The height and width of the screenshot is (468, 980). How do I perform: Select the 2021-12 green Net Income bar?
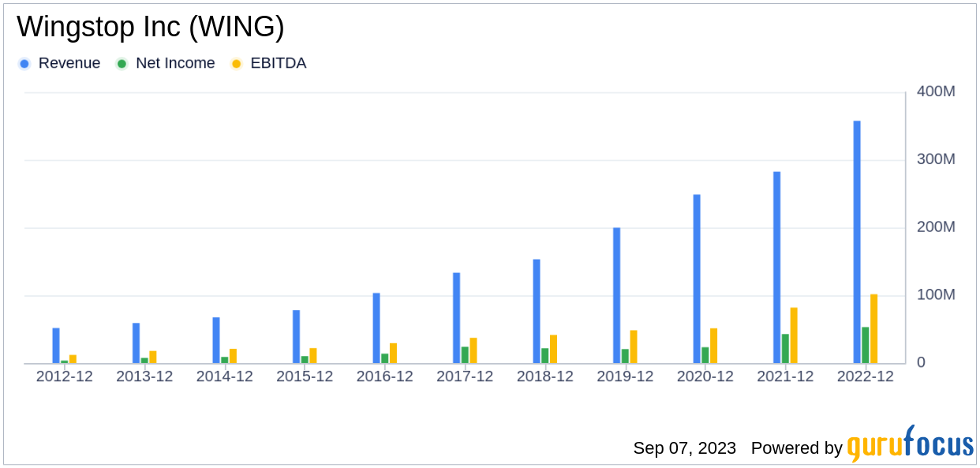click(x=785, y=349)
